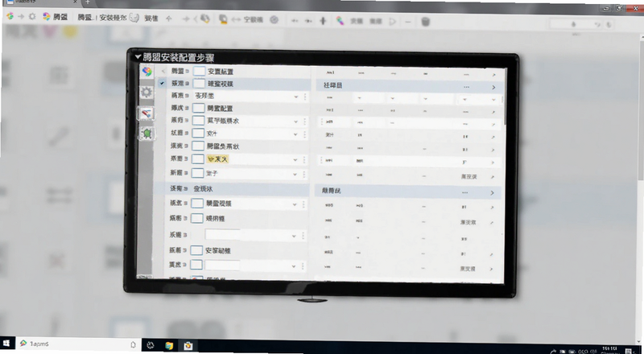Click the minus icon in the top toolbar

pyautogui.click(x=407, y=22)
